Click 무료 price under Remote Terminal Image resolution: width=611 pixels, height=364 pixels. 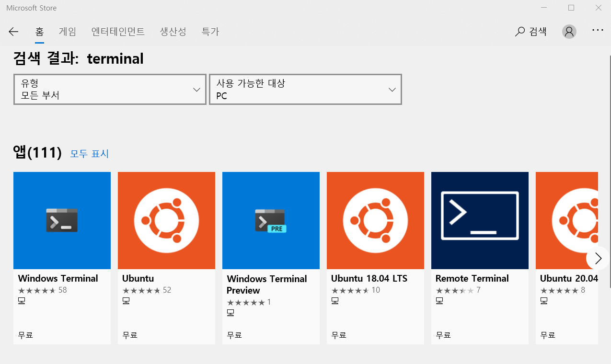(x=443, y=335)
